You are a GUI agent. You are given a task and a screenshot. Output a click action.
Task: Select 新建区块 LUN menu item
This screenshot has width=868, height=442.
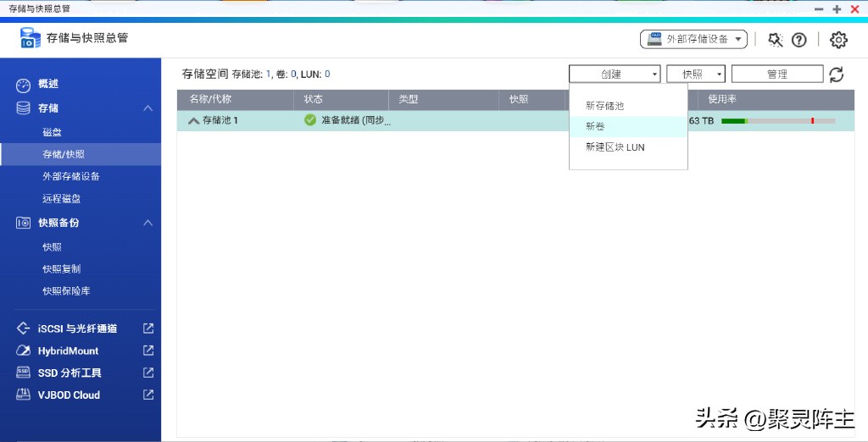click(x=628, y=147)
